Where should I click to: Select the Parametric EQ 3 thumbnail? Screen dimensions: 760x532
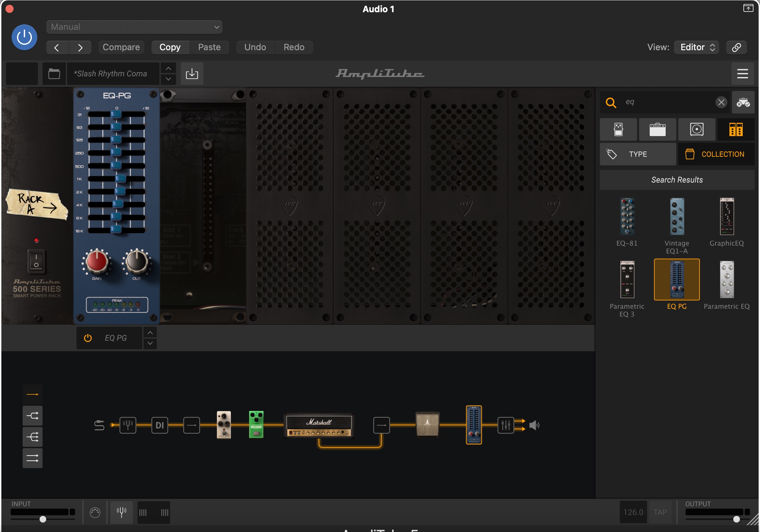627,280
